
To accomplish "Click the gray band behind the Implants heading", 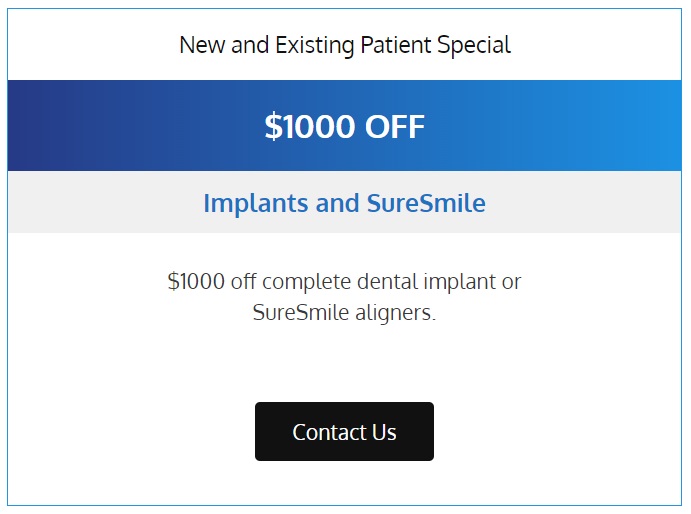I will click(110, 202).
